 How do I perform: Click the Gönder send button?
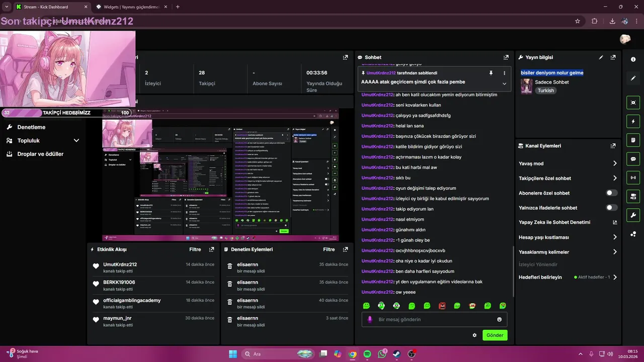[x=495, y=335]
